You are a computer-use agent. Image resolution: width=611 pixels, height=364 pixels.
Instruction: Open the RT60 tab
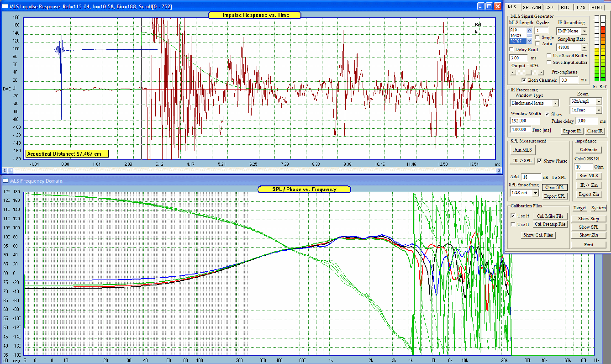pyautogui.click(x=596, y=7)
